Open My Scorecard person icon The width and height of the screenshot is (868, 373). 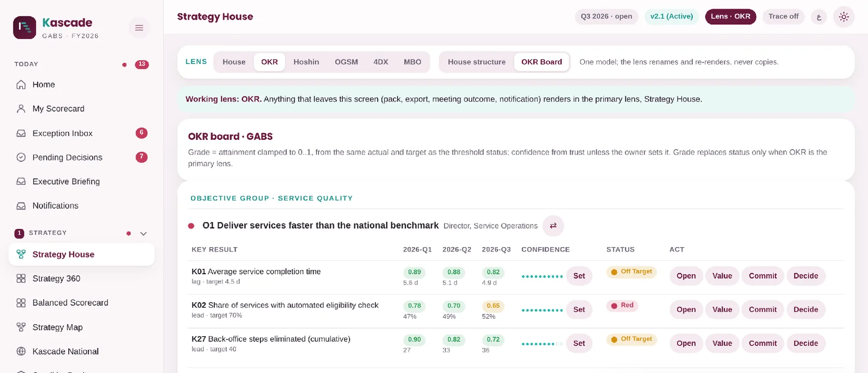21,108
